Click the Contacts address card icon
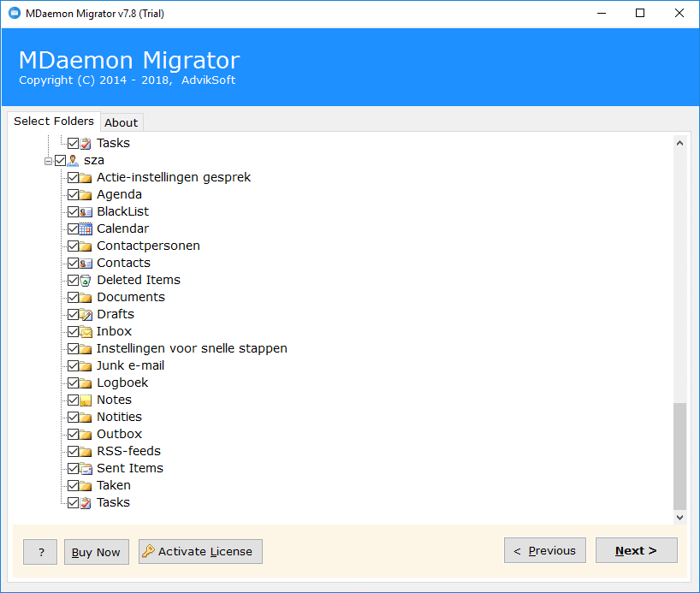 (84, 263)
